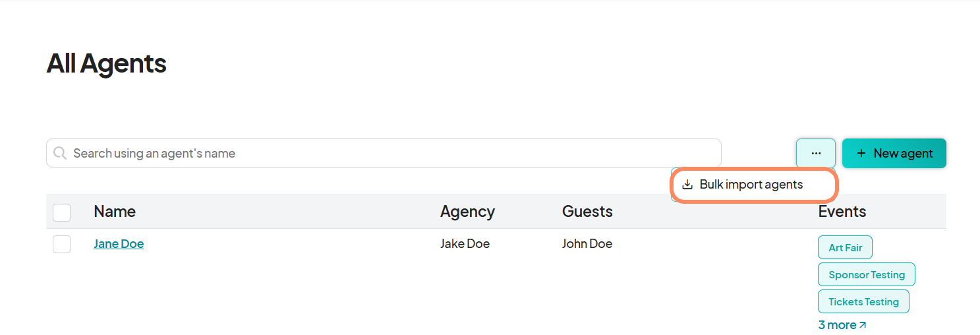Select the Art Fair event tag
Image resolution: width=980 pixels, height=335 pixels.
846,248
